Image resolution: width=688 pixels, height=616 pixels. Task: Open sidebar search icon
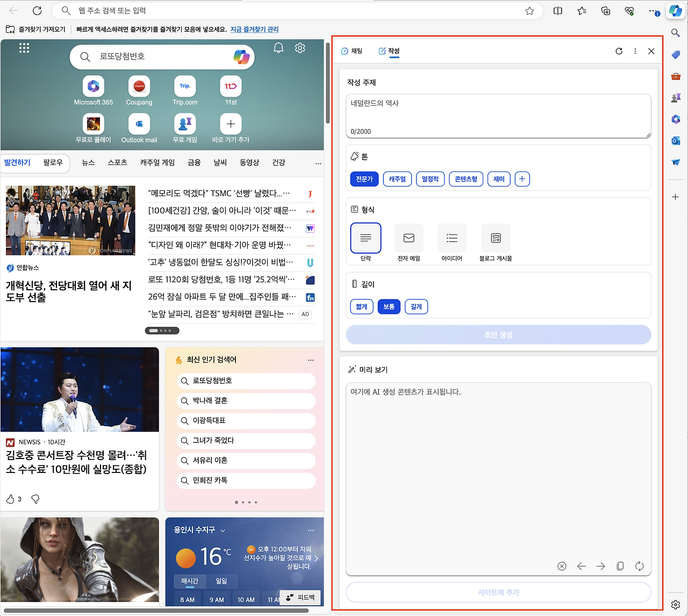click(x=676, y=33)
